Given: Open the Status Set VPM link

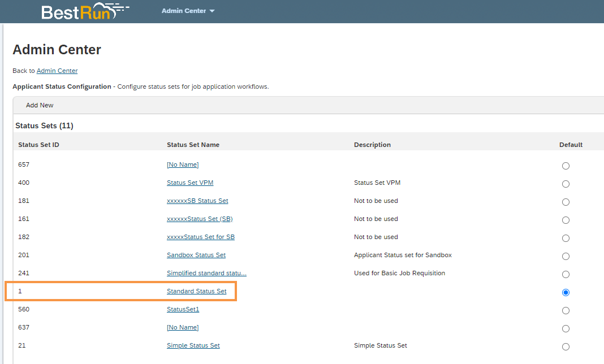Looking at the screenshot, I should pos(190,183).
